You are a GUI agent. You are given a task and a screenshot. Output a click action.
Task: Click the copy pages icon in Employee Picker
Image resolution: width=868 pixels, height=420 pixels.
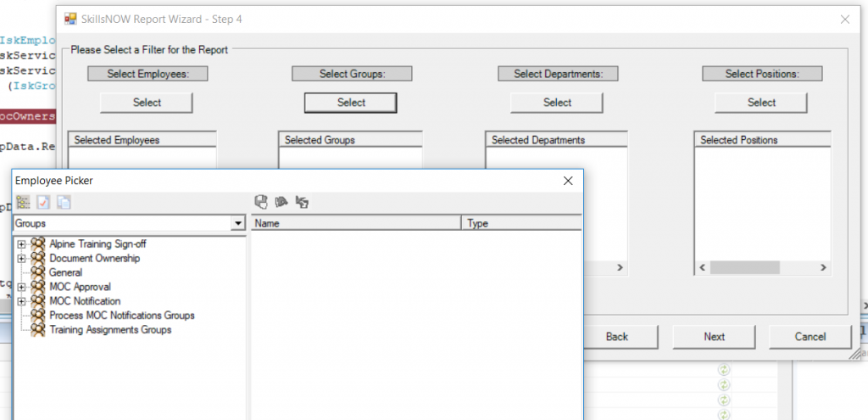click(64, 202)
